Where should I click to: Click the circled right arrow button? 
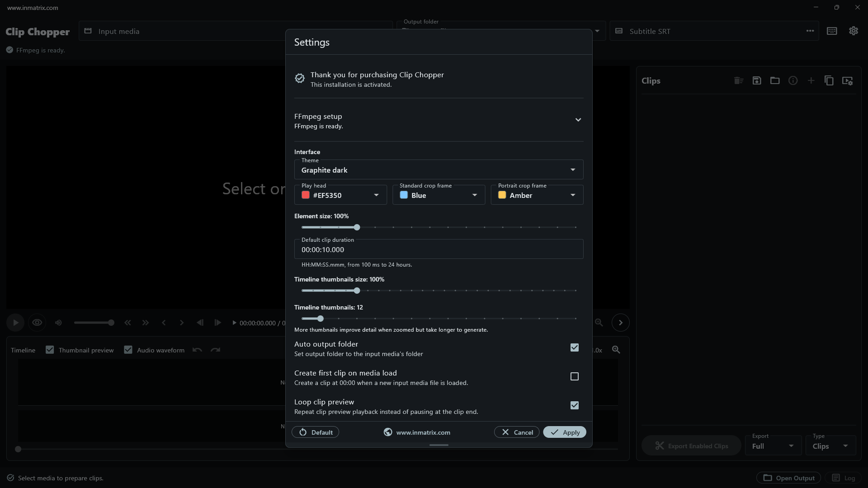pyautogui.click(x=621, y=323)
